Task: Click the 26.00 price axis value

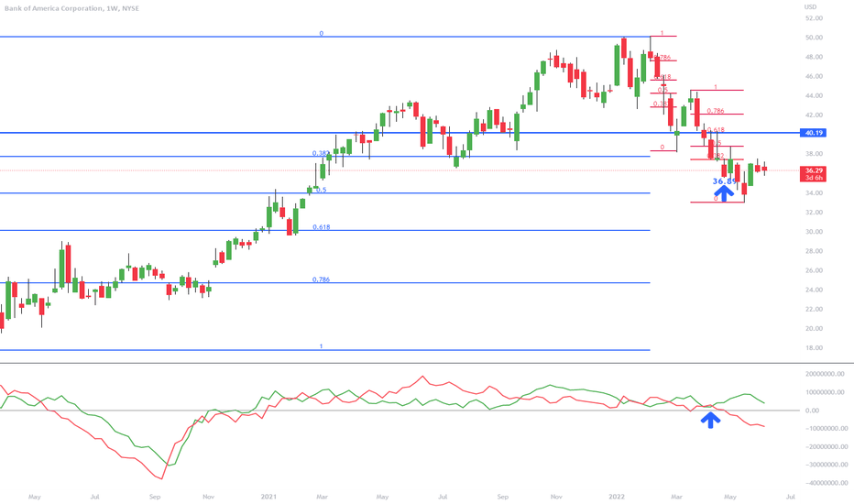Action: [815, 270]
